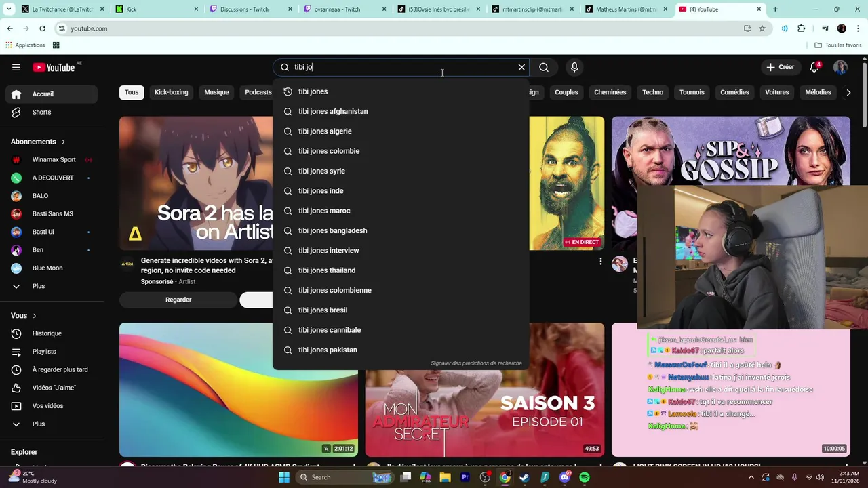Choose suggestion 'tibi jones pakistan'
The width and height of the screenshot is (868, 488).
[x=401, y=350]
